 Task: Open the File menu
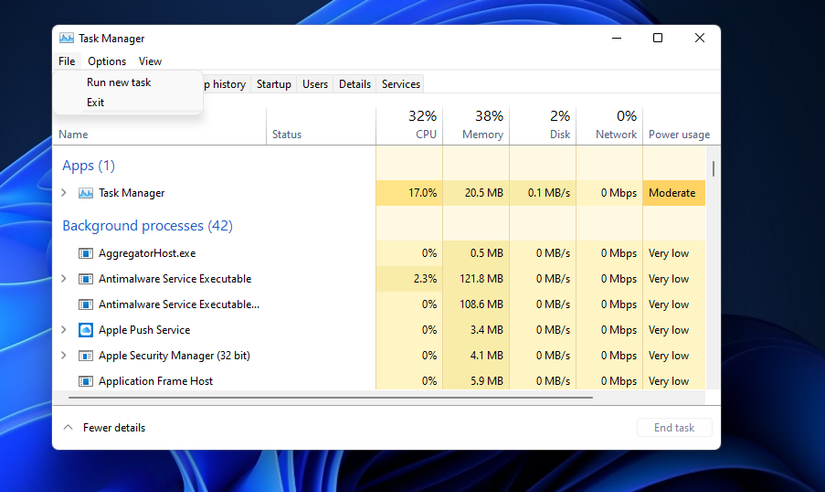click(67, 61)
